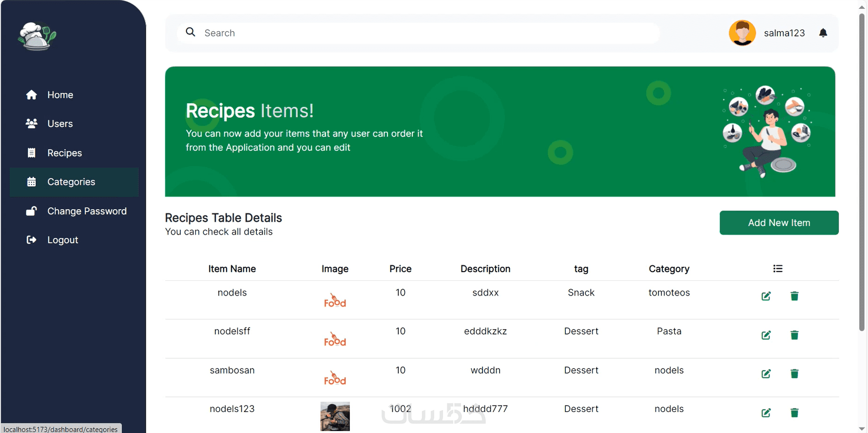
Task: Edit the nodels recipe row
Action: 766,296
